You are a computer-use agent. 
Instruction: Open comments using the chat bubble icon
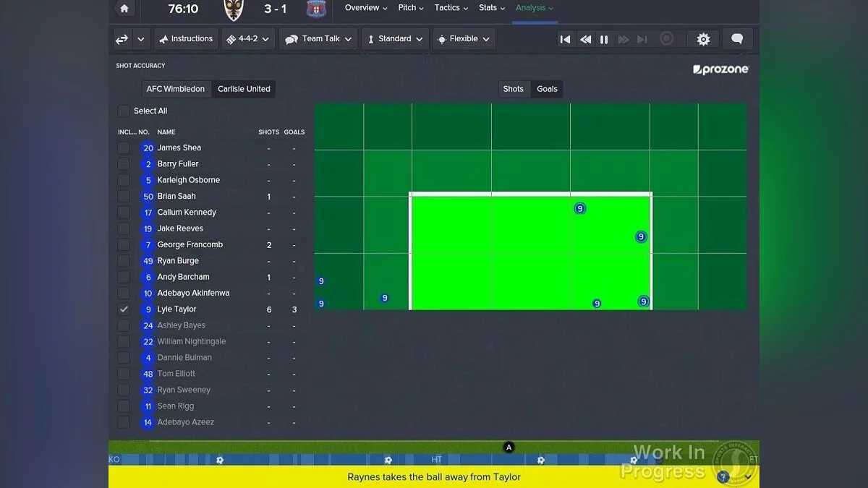[x=737, y=39]
